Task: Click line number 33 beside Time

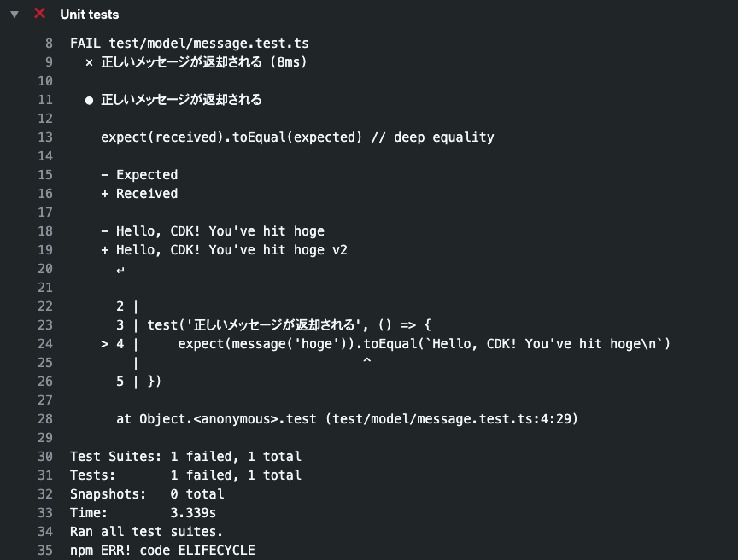Action: (45, 513)
